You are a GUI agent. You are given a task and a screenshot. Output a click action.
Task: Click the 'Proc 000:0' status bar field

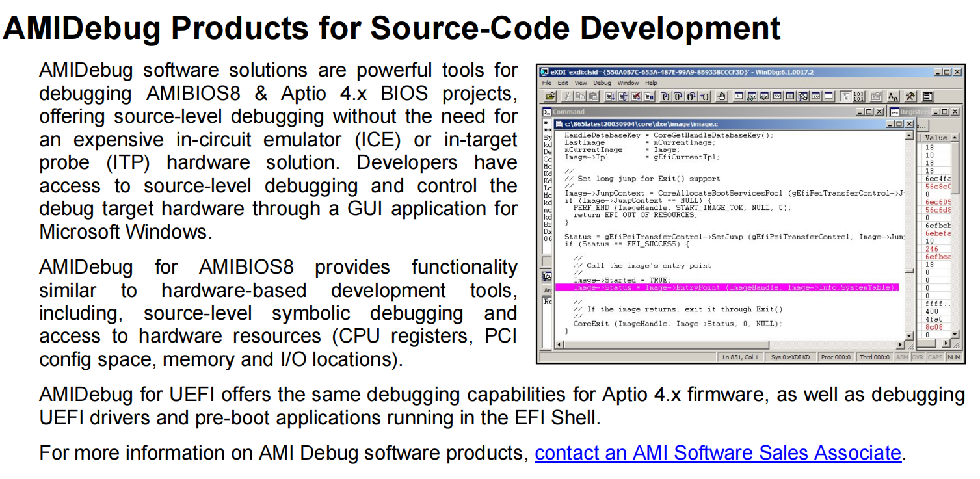[x=836, y=357]
